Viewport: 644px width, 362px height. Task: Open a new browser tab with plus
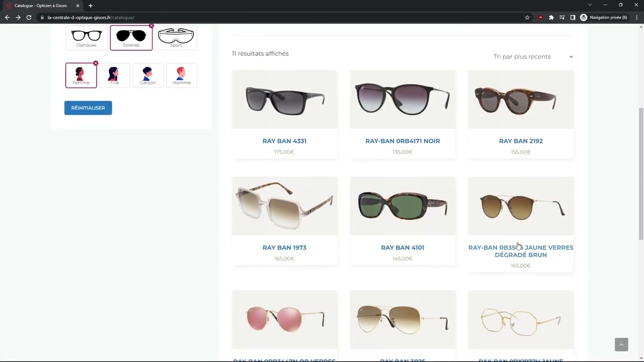91,6
